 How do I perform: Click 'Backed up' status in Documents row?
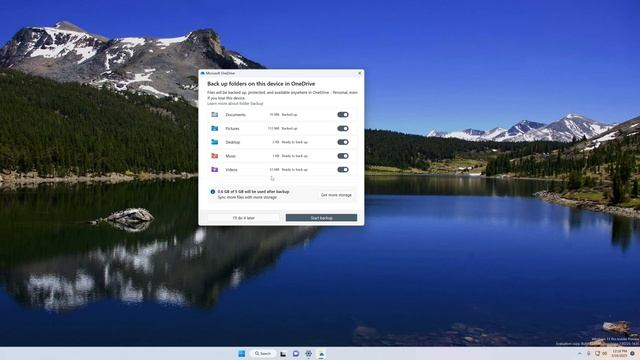pos(289,115)
